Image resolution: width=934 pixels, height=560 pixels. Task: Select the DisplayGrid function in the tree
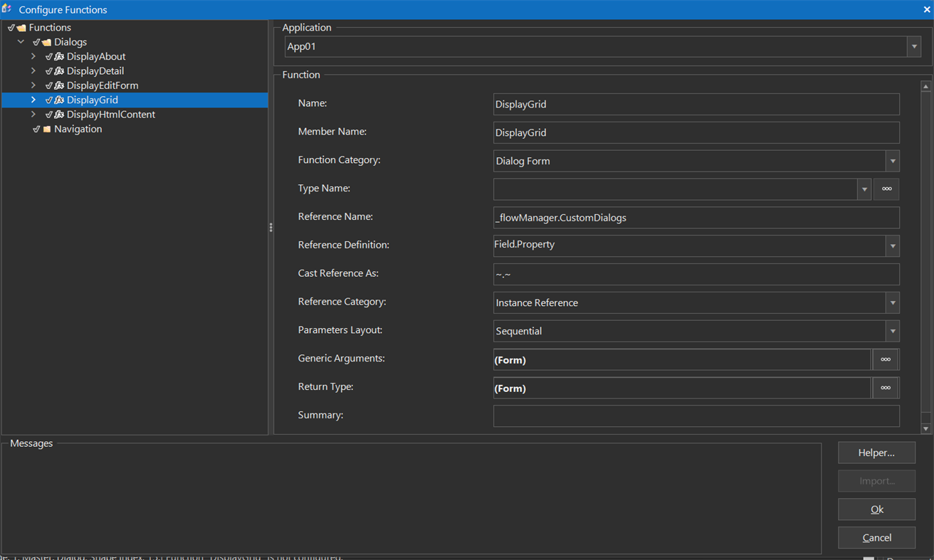coord(93,100)
